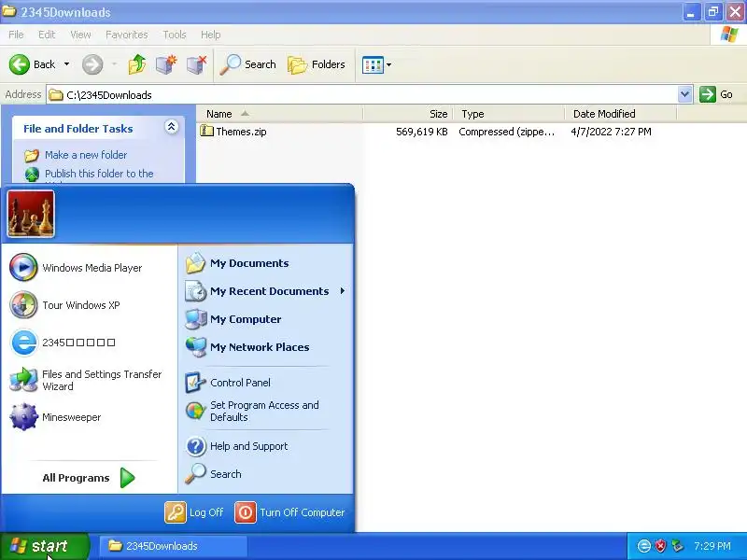Click Make a new folder link
The image size is (747, 560).
coord(86,155)
